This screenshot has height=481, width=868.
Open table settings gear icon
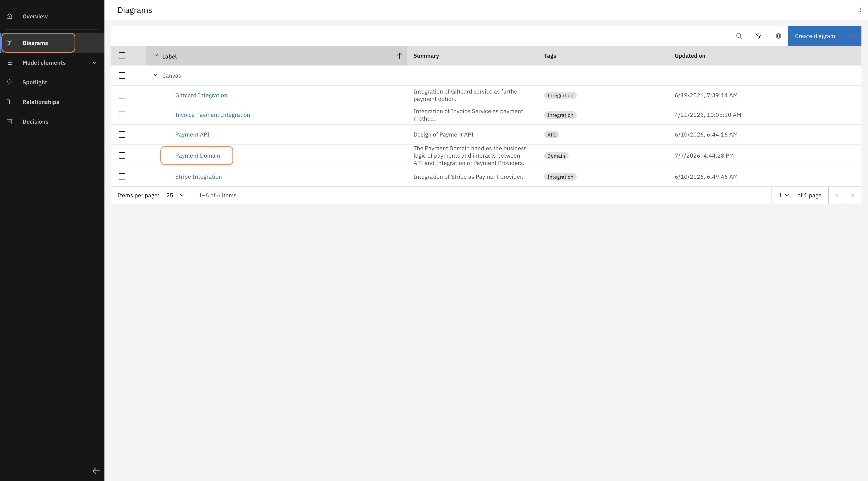pos(778,36)
